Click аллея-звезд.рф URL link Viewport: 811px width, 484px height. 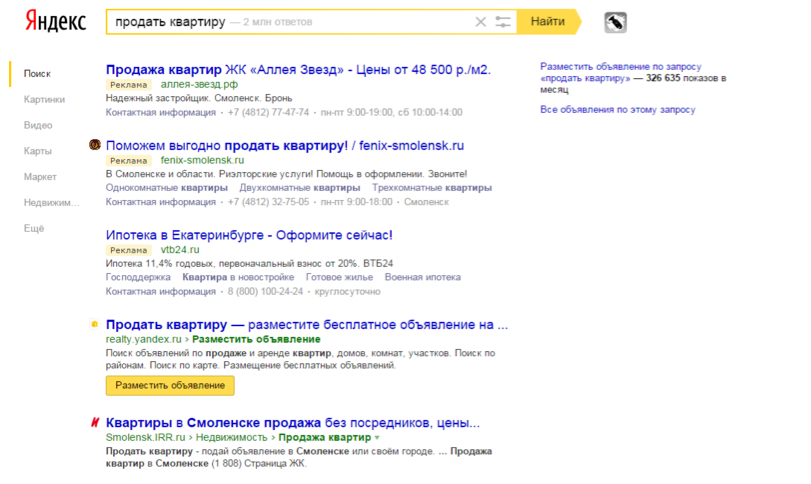coord(199,84)
